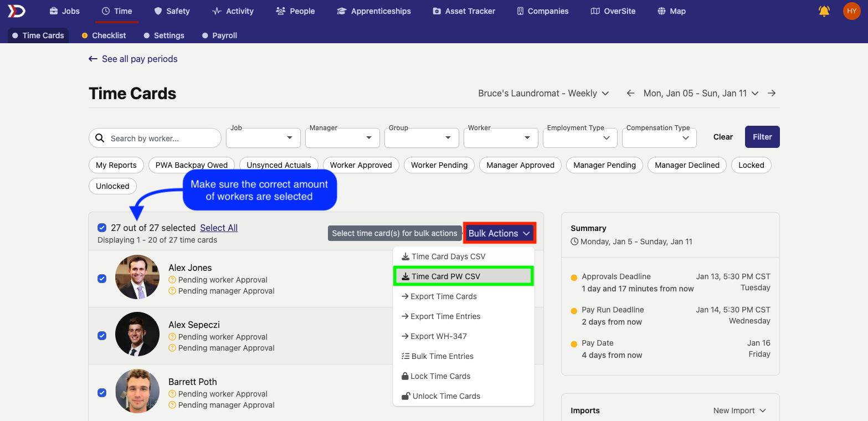Click the search magnifier icon
Viewport: 868px width, 421px height.
100,138
